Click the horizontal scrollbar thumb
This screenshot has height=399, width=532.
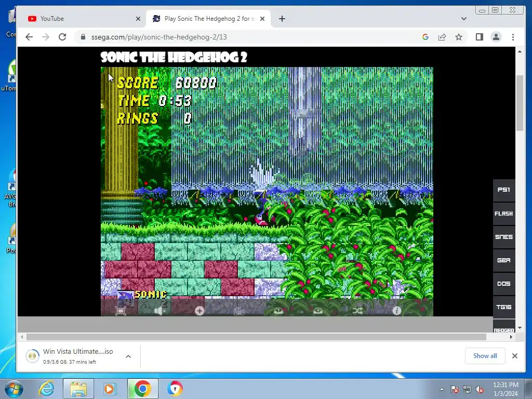256,337
